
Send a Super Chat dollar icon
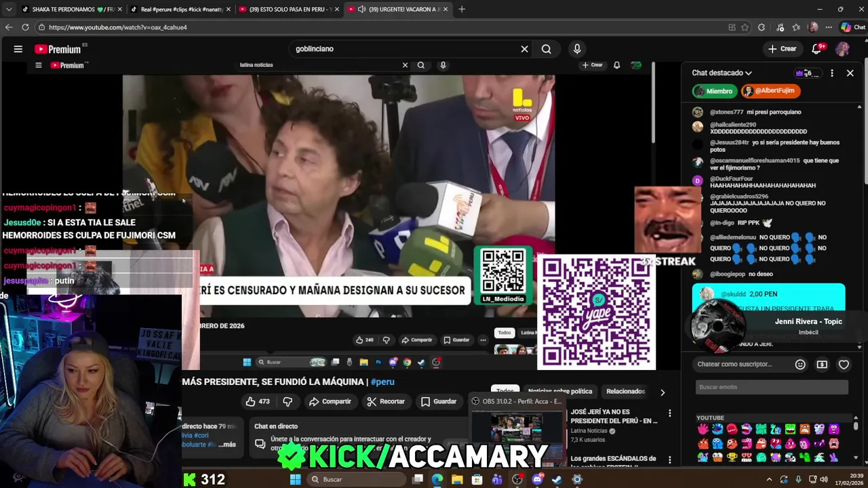[x=822, y=364]
